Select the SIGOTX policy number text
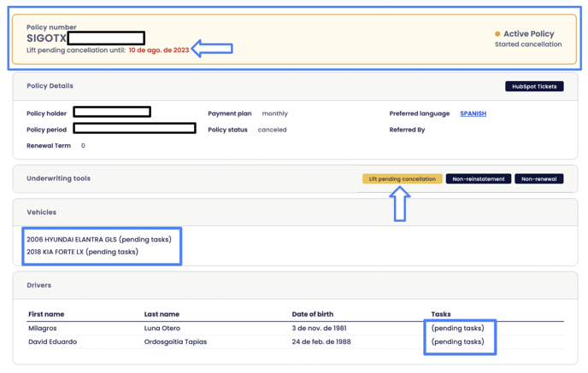The width and height of the screenshot is (588, 373). (46, 38)
